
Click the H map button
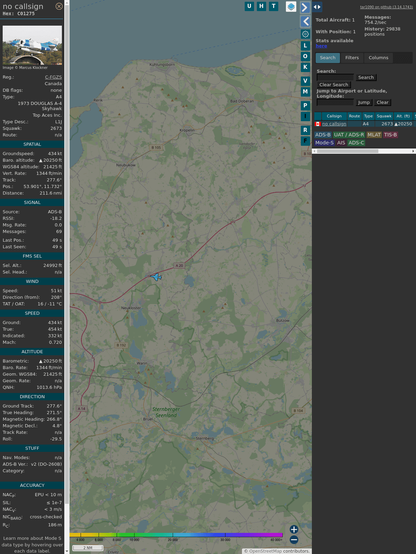(261, 6)
